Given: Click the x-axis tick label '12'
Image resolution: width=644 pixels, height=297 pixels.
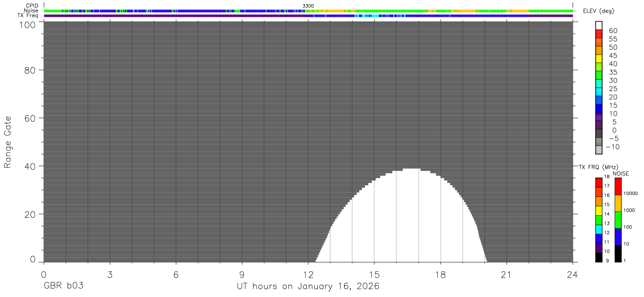Looking at the screenshot, I should pos(308,274).
